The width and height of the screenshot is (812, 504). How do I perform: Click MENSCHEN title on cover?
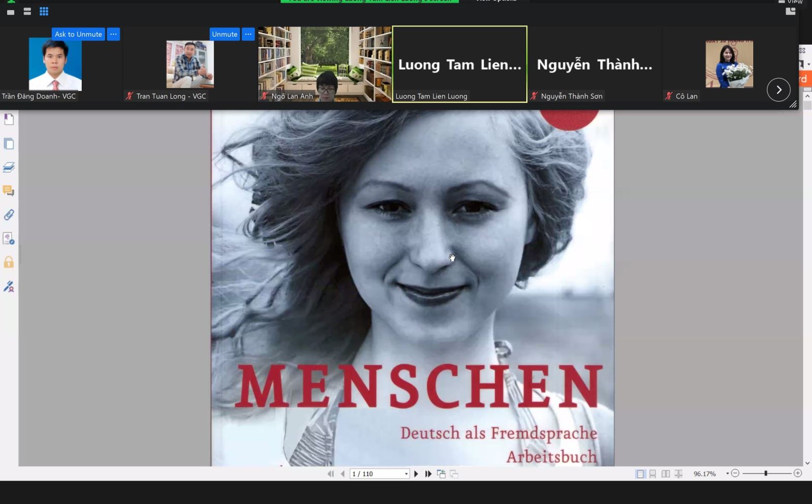420,386
